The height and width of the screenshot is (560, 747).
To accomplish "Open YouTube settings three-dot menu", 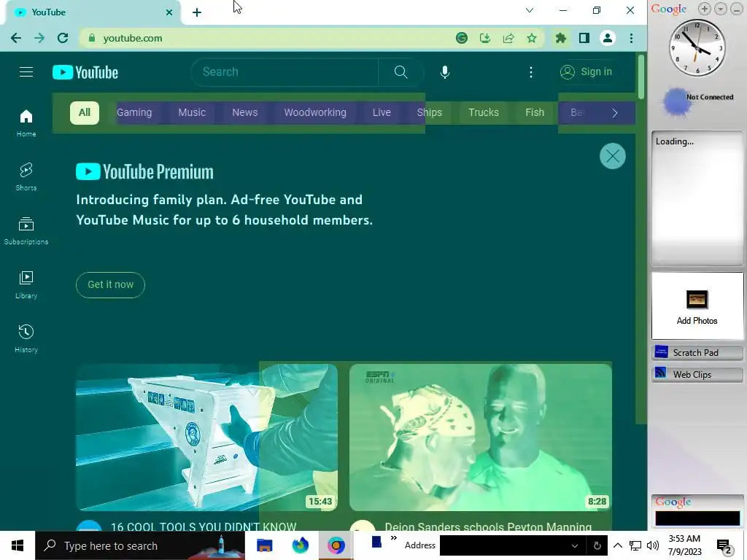I will click(x=531, y=72).
